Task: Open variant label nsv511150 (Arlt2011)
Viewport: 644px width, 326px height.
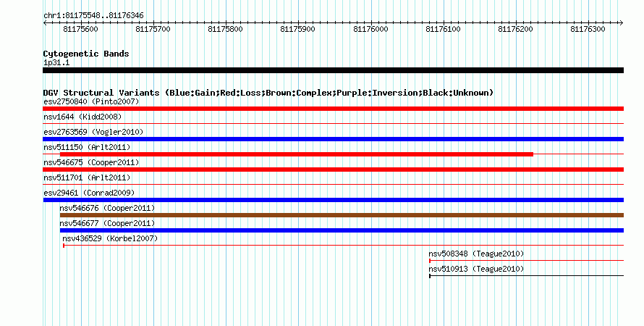Action: 87,147
